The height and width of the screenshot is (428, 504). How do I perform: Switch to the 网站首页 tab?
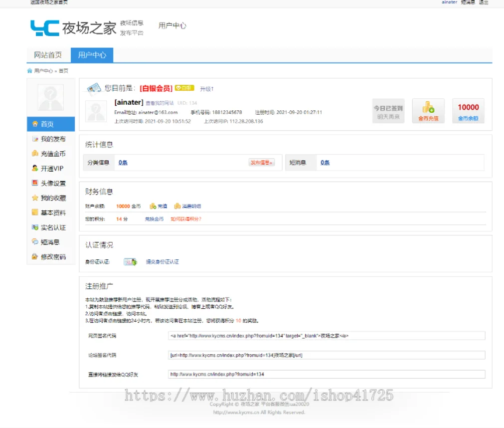coord(48,55)
